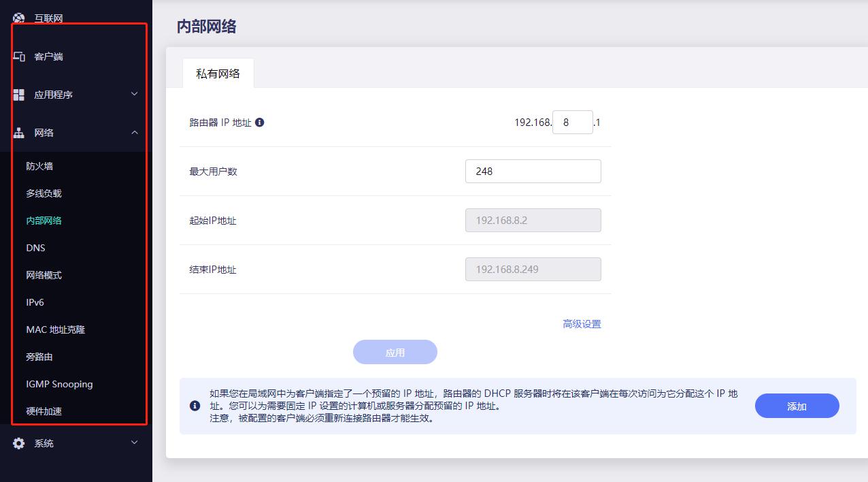Click the 应用 apply button
This screenshot has height=482, width=868.
click(x=395, y=352)
